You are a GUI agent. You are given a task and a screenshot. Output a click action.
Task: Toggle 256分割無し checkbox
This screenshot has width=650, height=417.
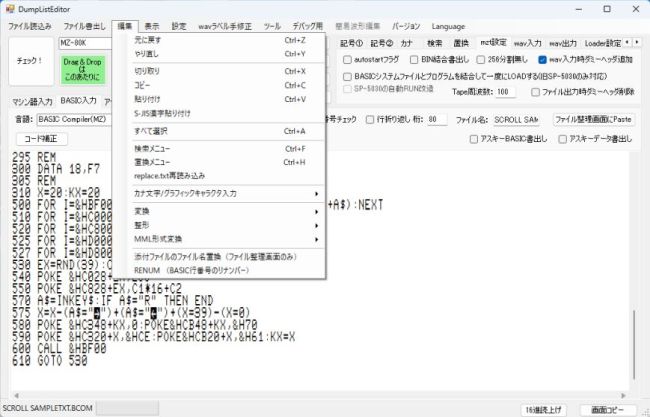coord(480,60)
